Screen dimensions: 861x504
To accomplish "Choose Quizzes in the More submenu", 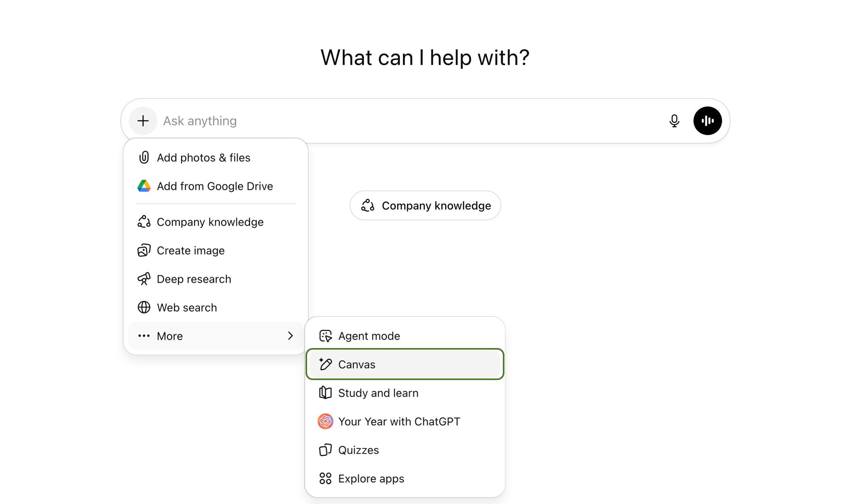I will (358, 450).
